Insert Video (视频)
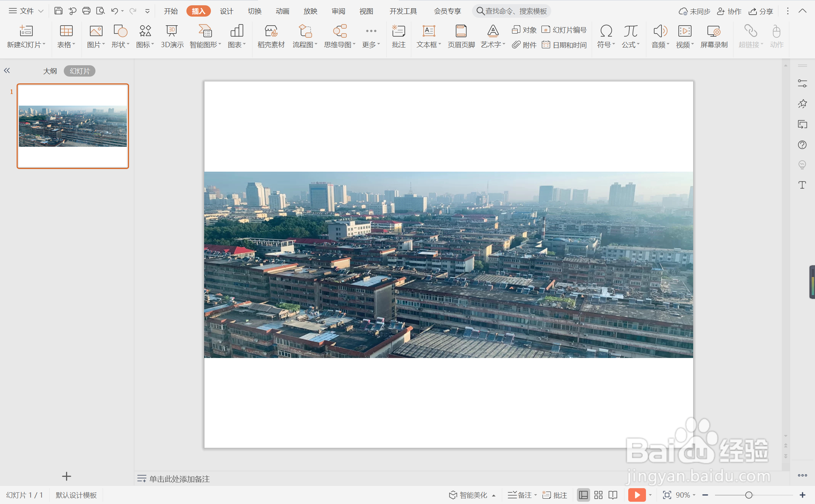 685,37
